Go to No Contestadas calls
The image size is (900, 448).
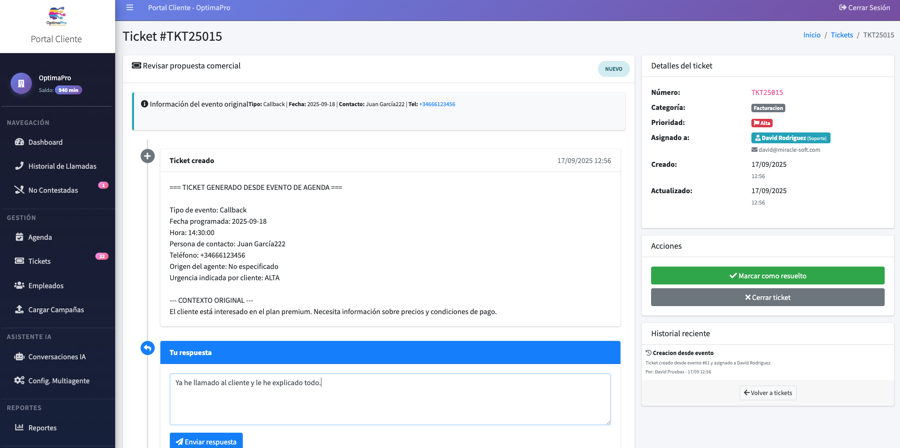click(x=52, y=190)
